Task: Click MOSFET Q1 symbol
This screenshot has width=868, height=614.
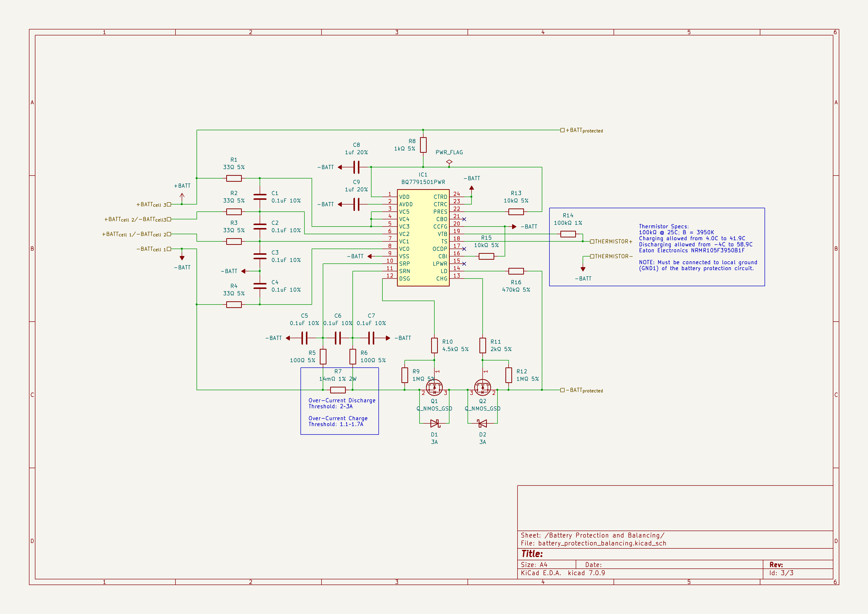Action: 434,387
